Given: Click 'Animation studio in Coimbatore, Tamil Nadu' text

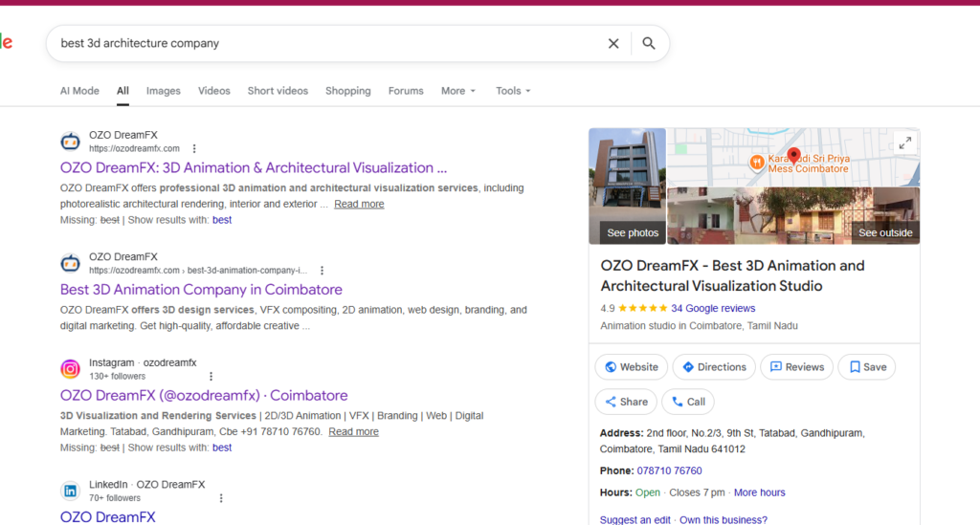Looking at the screenshot, I should coord(699,326).
